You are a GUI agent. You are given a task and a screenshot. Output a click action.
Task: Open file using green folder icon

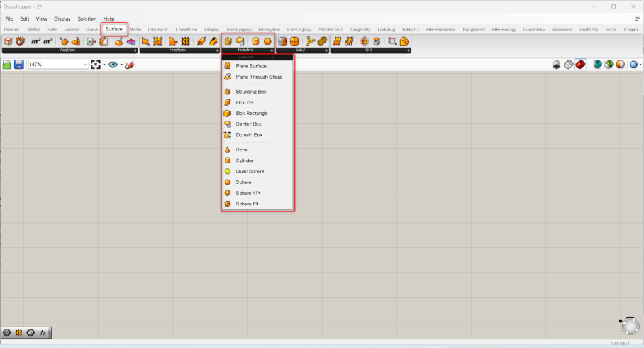(x=7, y=65)
